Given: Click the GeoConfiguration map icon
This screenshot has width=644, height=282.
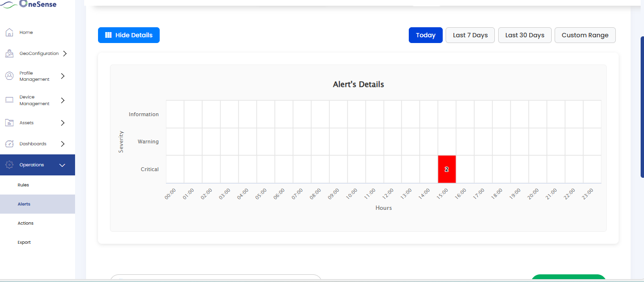Looking at the screenshot, I should click(x=9, y=54).
